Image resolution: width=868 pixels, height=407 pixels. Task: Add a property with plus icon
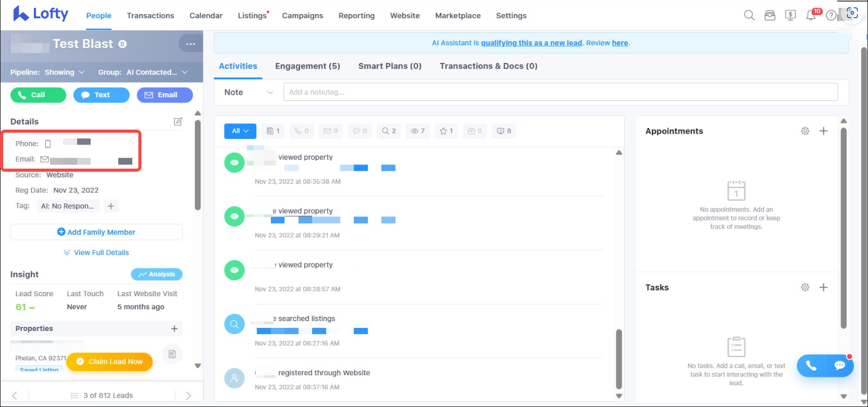(x=174, y=329)
